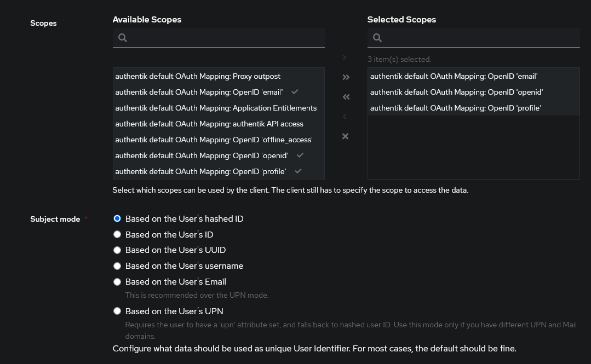Focus the Available Scopes search field
This screenshot has width=591, height=364.
[x=219, y=38]
